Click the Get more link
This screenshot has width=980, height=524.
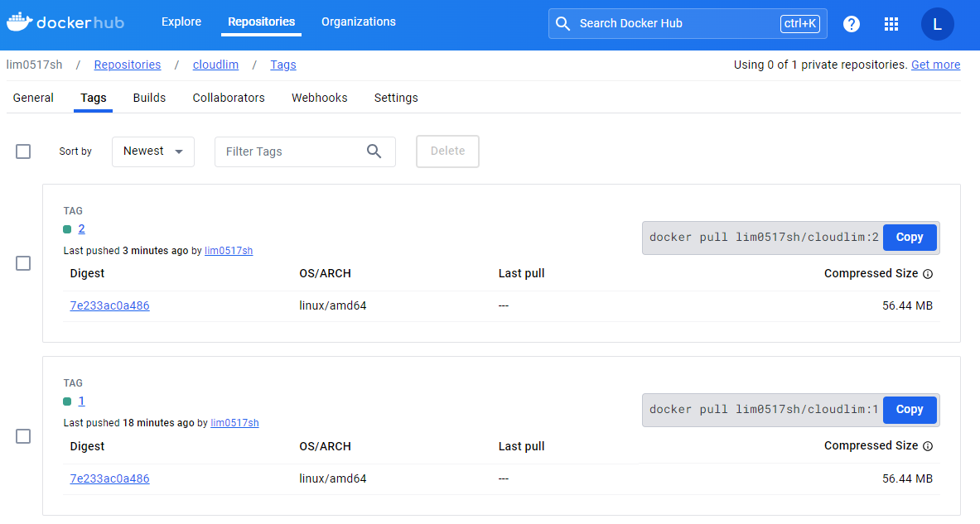935,65
